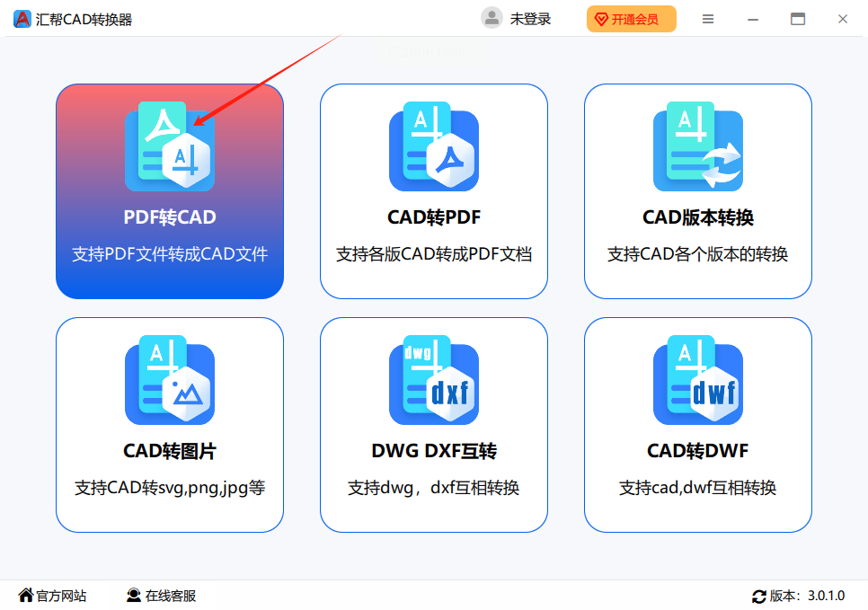Click the CAD版本转换 title text
This screenshot has width=868, height=610.
click(x=697, y=217)
